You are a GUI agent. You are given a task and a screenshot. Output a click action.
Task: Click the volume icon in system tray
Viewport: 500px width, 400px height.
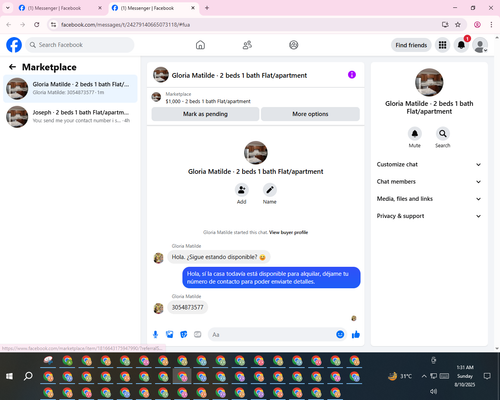point(433,391)
